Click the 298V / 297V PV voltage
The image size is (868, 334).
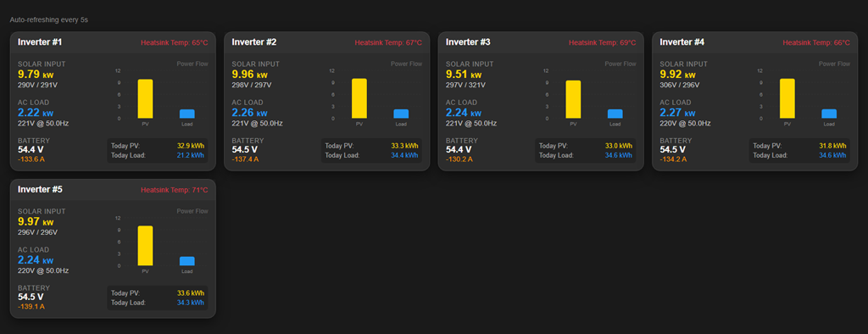[252, 86]
